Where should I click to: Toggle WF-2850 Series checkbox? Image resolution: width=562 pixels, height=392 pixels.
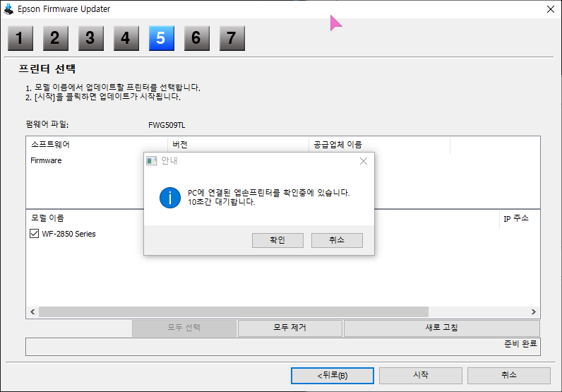(x=34, y=234)
